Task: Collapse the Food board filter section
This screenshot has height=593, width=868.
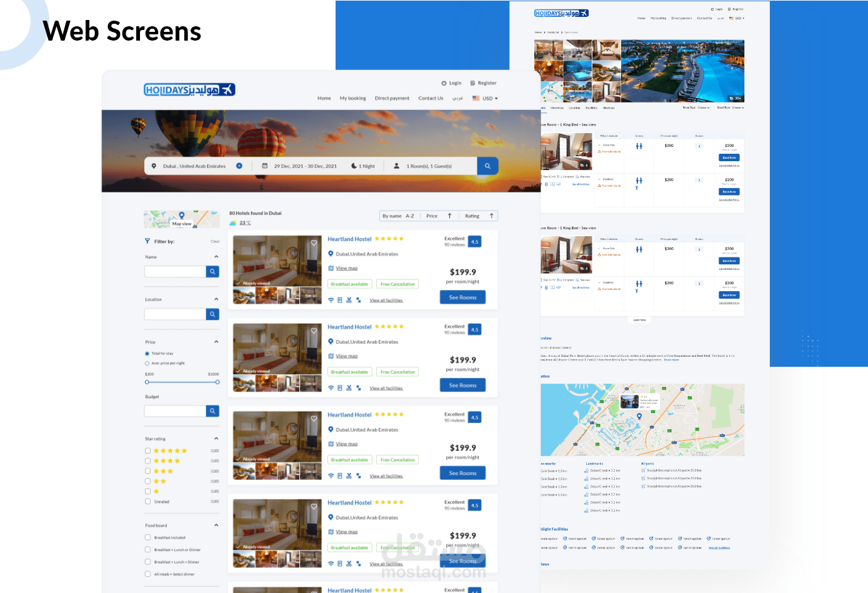Action: pos(216,525)
